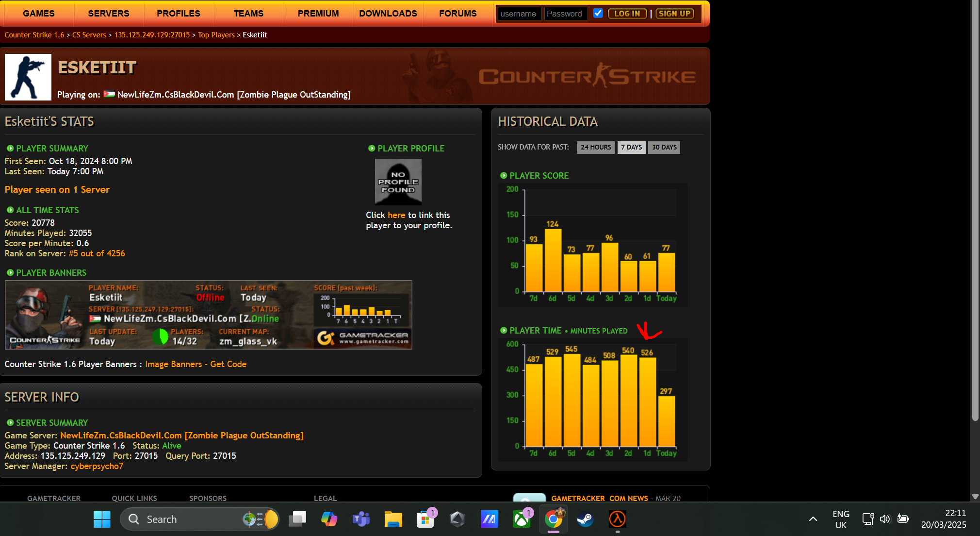Click the username input field
Screen dimensions: 980x536
[519, 14]
